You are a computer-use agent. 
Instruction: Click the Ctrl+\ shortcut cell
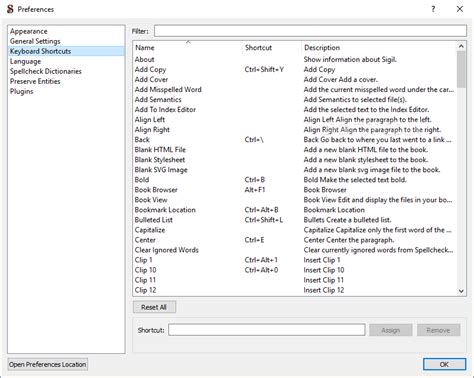point(254,140)
